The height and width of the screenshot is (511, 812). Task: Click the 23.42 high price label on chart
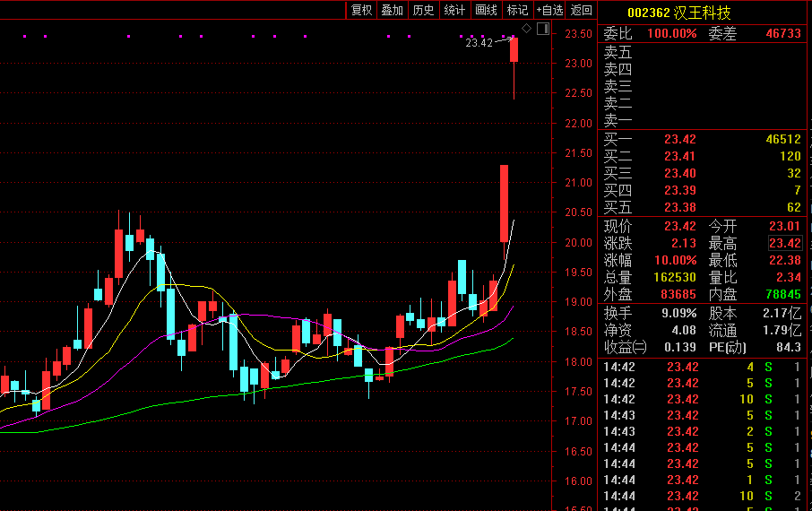point(479,43)
